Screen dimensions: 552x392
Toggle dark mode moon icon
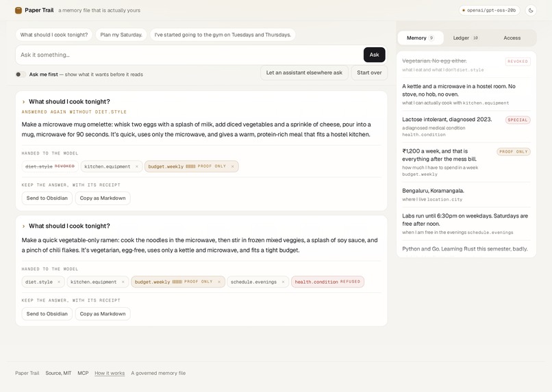[x=531, y=10]
